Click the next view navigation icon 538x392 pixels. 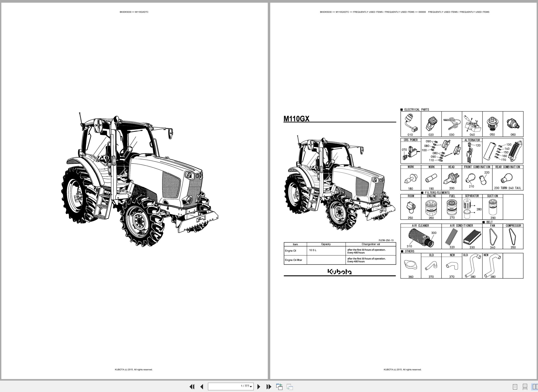coord(289,387)
